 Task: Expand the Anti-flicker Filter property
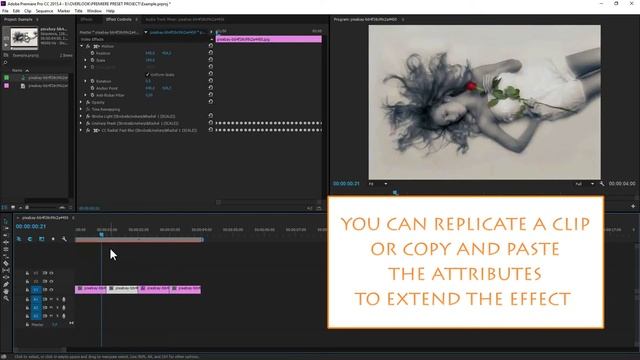[86, 95]
